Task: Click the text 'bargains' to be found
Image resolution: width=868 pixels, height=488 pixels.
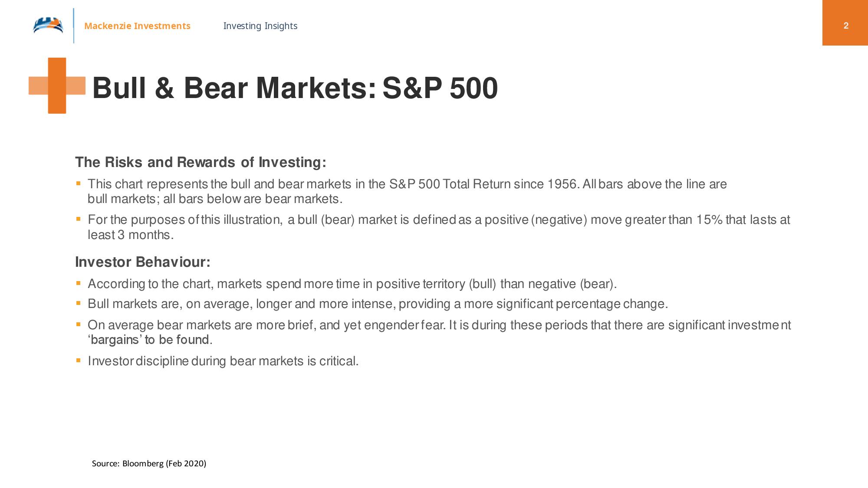Action: point(150,340)
